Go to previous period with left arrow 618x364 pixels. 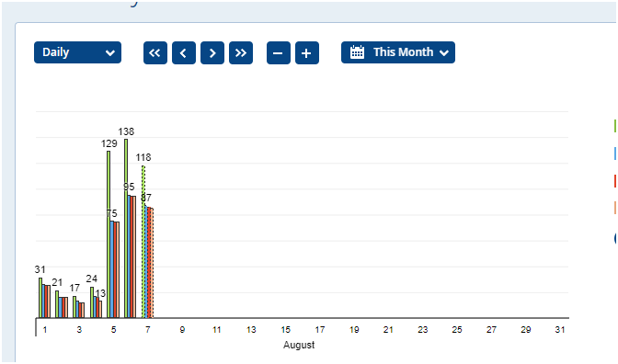(x=184, y=52)
